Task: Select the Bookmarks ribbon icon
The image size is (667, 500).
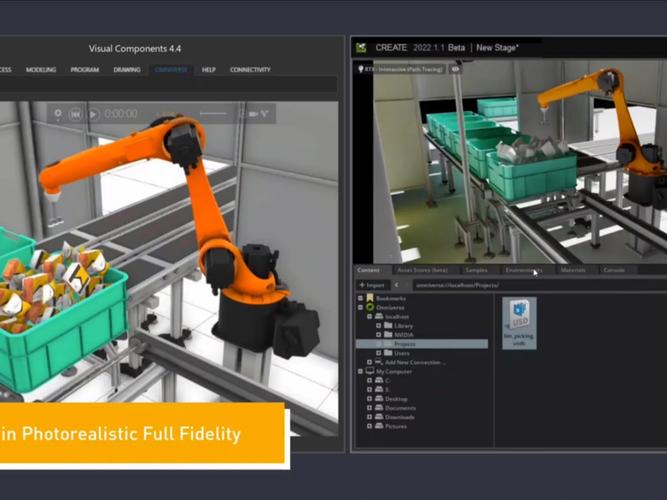Action: (370, 298)
